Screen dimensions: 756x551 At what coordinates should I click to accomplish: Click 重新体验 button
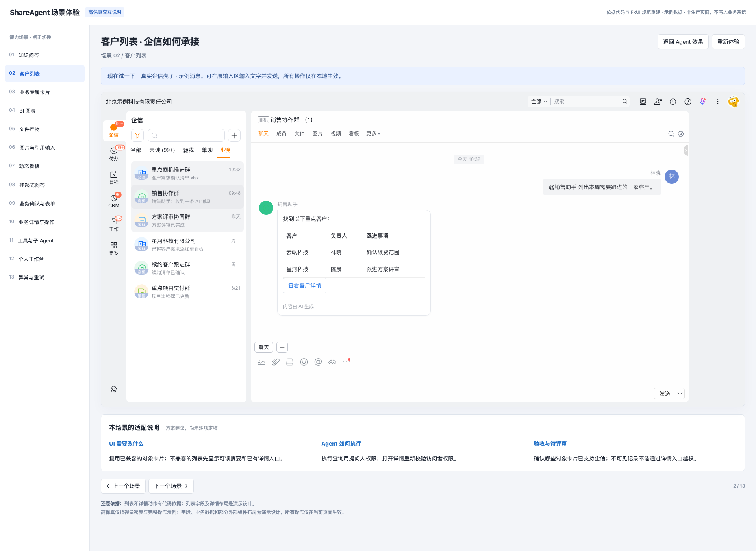click(x=728, y=42)
